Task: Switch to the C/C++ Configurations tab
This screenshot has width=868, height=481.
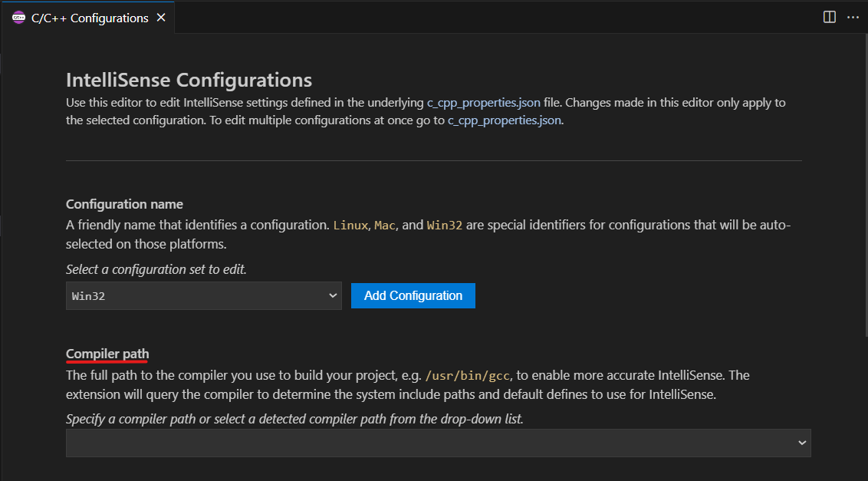Action: (x=88, y=17)
